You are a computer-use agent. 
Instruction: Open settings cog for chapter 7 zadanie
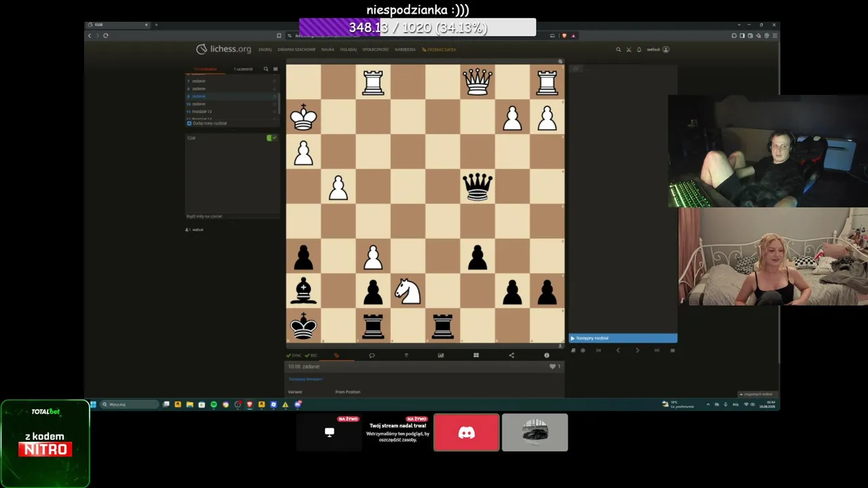(274, 81)
